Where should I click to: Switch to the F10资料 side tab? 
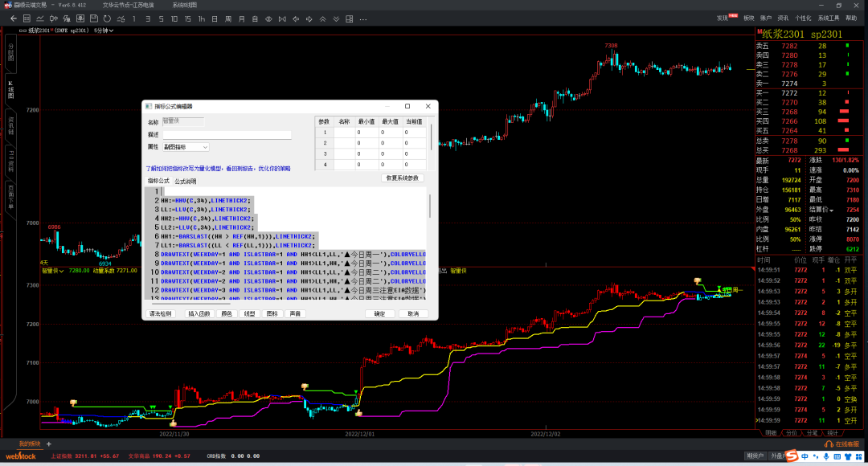pyautogui.click(x=10, y=160)
